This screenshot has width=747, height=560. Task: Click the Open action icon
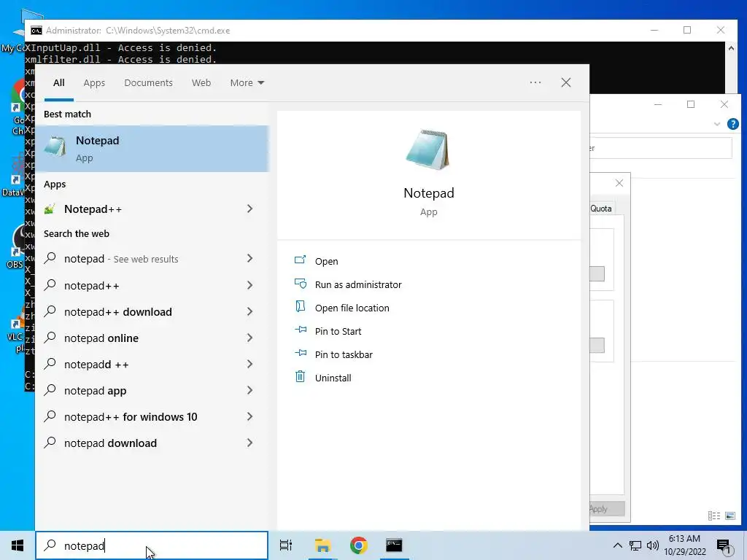pyautogui.click(x=300, y=260)
